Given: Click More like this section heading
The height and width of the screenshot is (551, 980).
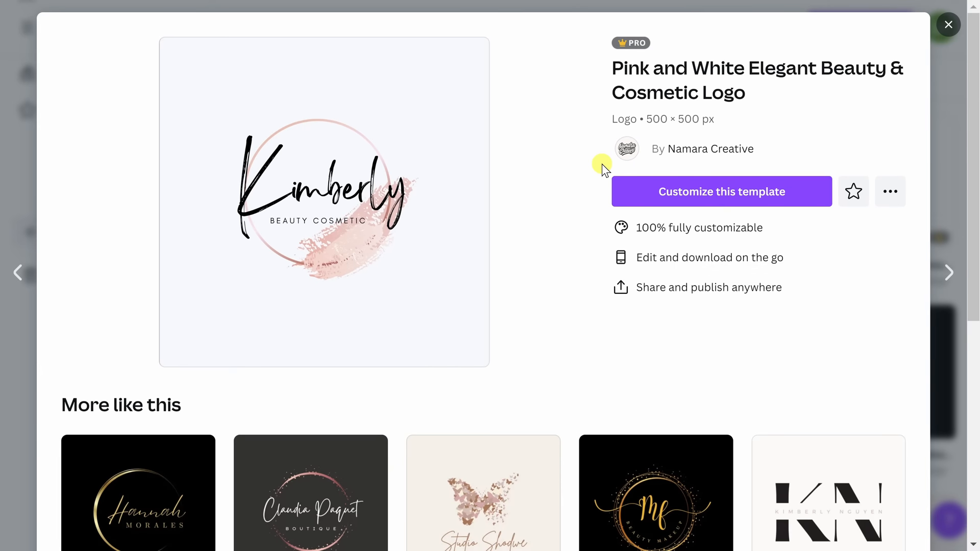Looking at the screenshot, I should click(x=122, y=405).
